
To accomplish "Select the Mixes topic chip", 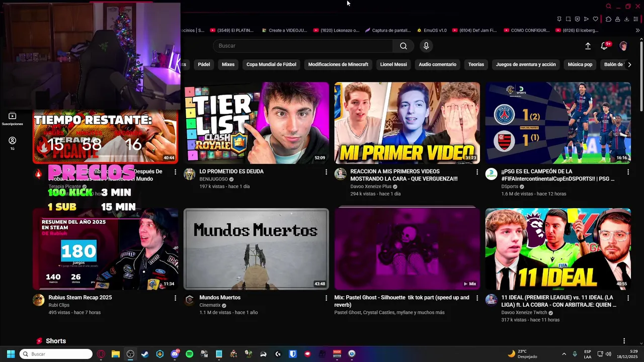I will pos(228,64).
